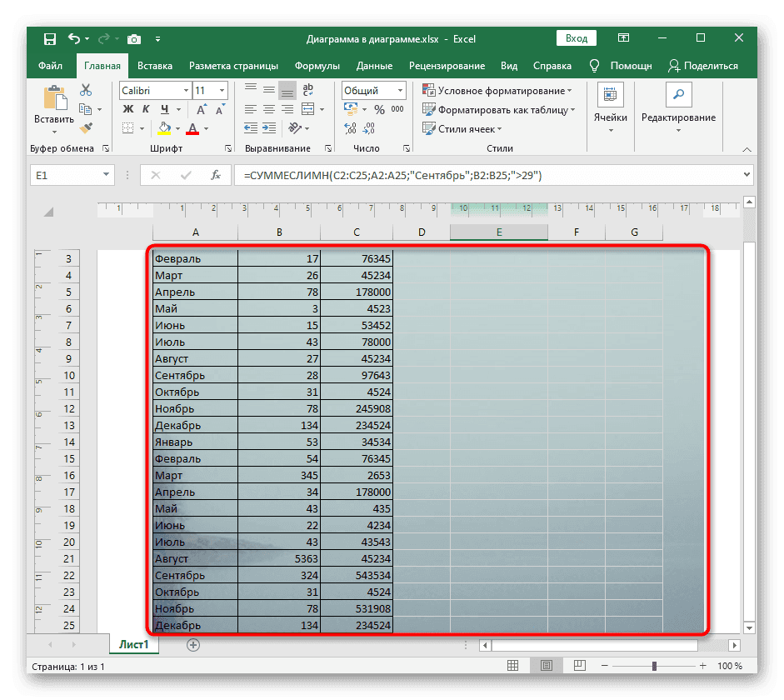Viewport: 784px width, 700px height.
Task: Open the Calibri font name dropdown
Action: point(185,91)
